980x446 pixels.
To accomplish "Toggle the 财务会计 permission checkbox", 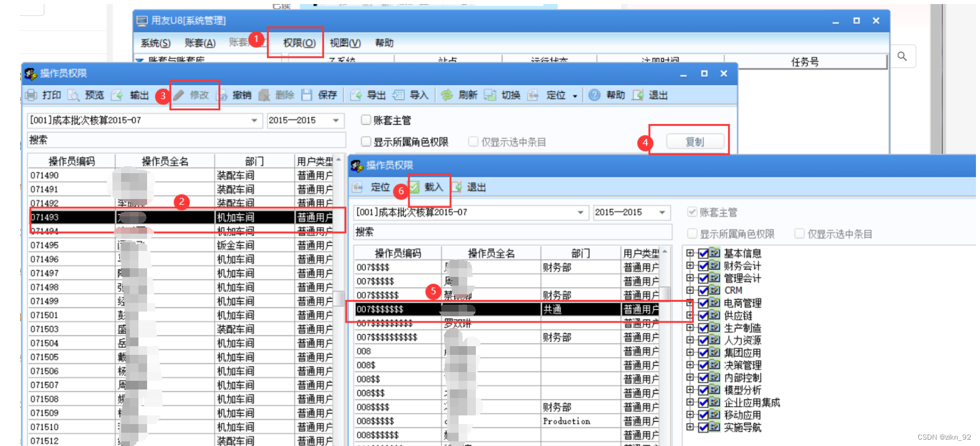I will point(703,266).
